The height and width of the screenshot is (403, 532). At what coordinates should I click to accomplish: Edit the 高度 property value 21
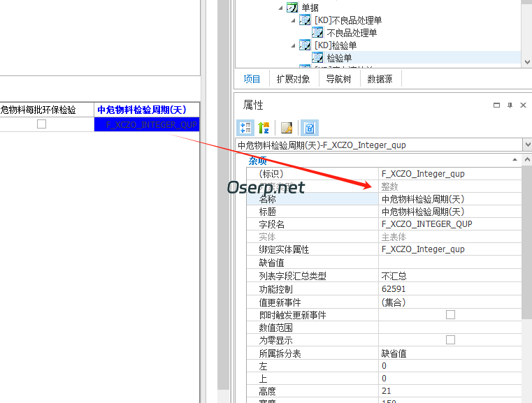(x=450, y=391)
